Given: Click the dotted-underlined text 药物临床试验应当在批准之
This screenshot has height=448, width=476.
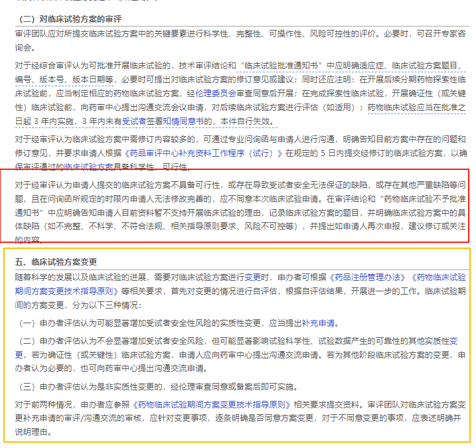Looking at the screenshot, I should [416, 107].
